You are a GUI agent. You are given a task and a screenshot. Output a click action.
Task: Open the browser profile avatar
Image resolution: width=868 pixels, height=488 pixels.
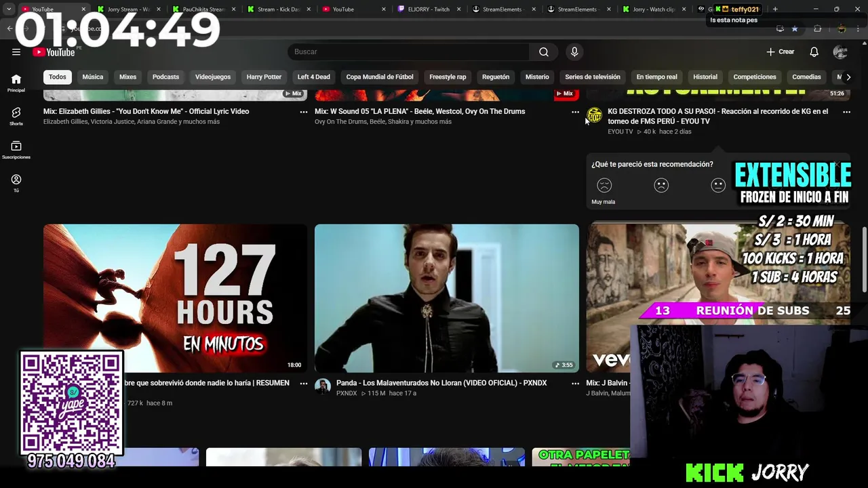pyautogui.click(x=842, y=28)
